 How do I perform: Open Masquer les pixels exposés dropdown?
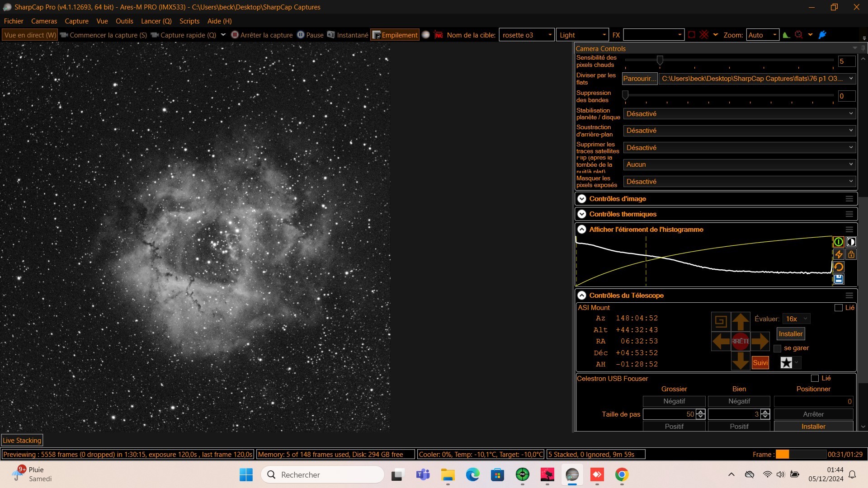tap(739, 182)
